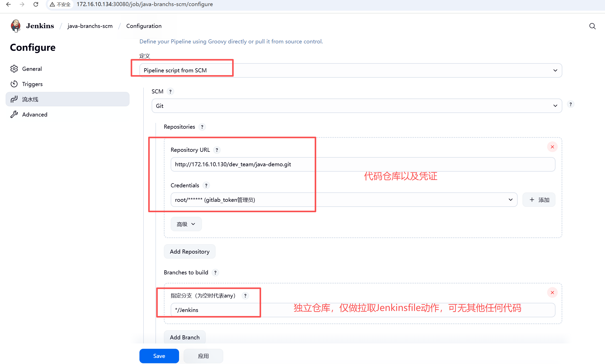
Task: Expand the 高级 advanced section
Action: point(186,224)
